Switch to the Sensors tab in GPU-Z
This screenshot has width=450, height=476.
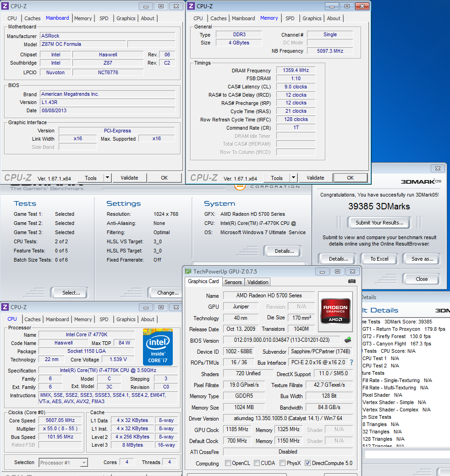coord(233,282)
